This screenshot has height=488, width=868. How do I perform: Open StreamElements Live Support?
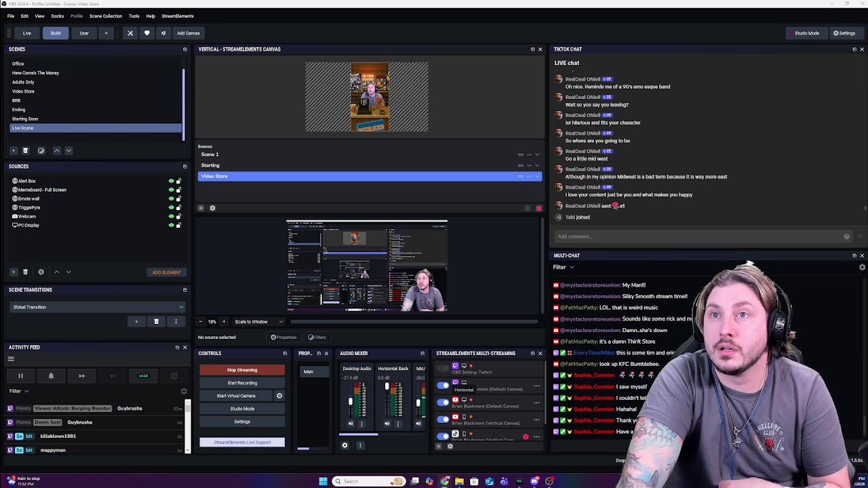[242, 443]
